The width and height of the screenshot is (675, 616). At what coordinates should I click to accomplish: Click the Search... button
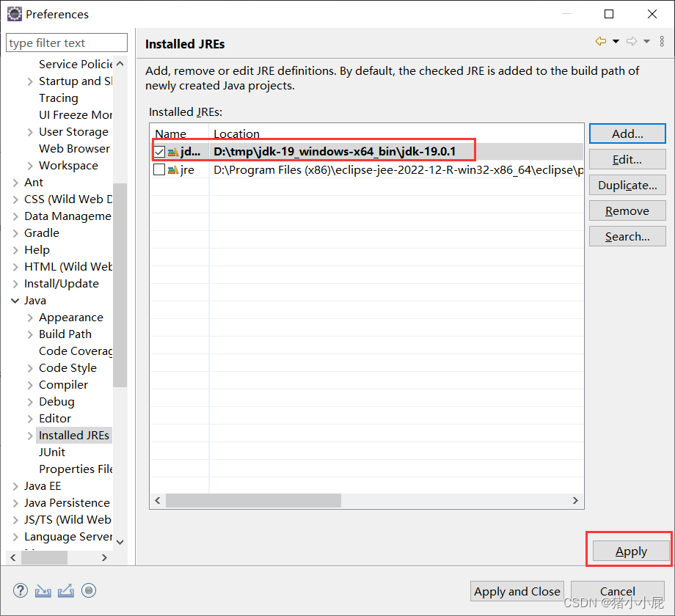pyautogui.click(x=627, y=237)
